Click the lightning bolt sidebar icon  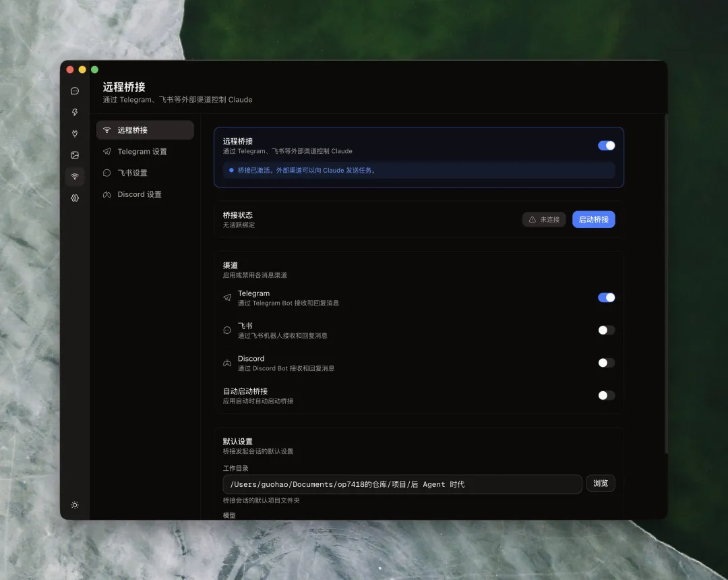(75, 113)
